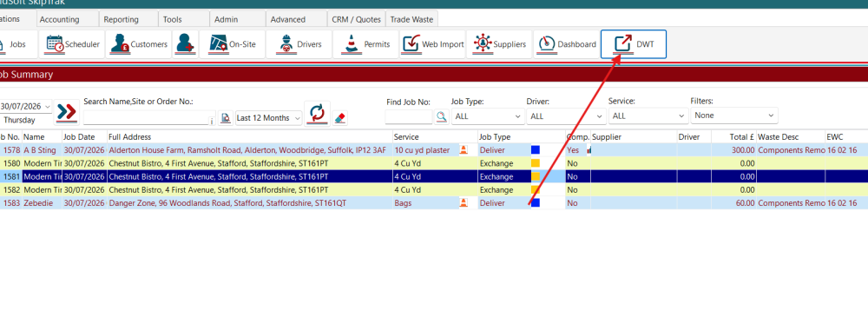Click the permit cone icon in job 1578 row
Screen dimensions: 868x317
pyautogui.click(x=464, y=149)
